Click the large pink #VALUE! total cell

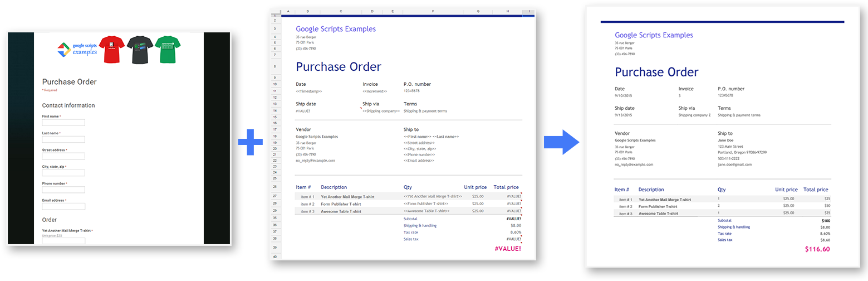coord(507,249)
